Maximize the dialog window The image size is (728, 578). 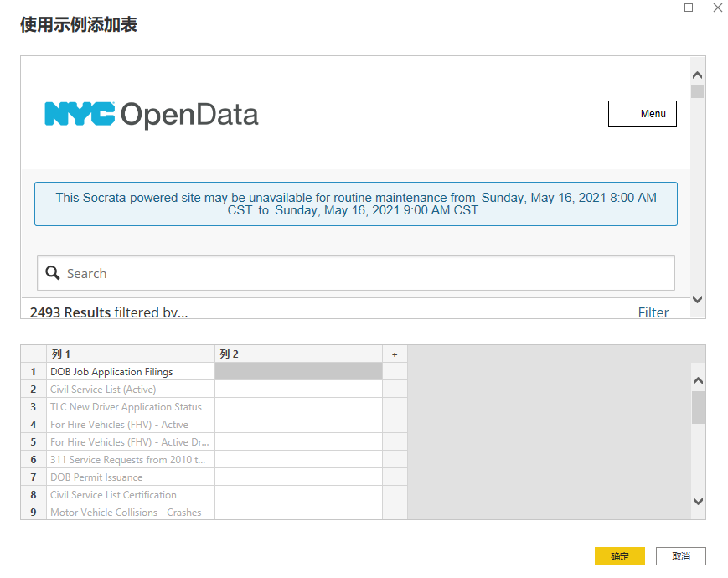689,8
